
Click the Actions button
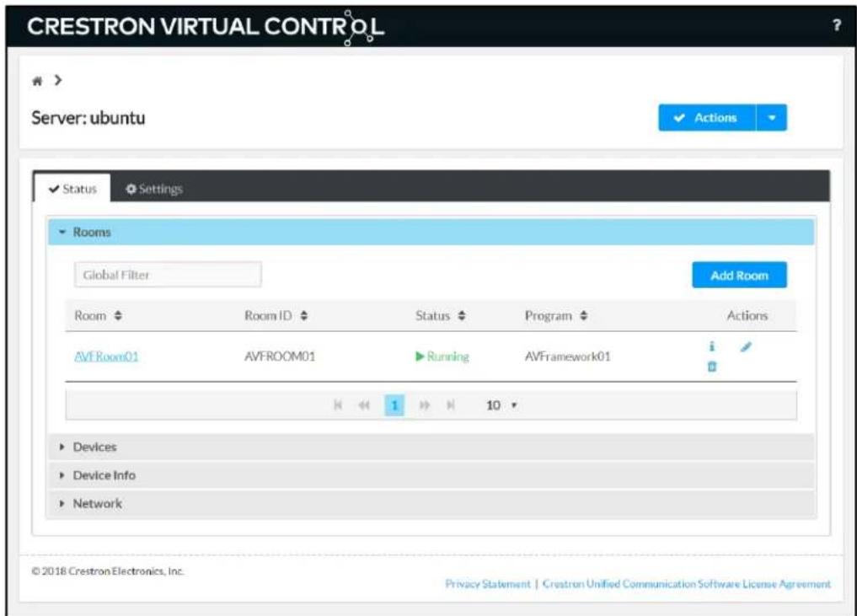[707, 117]
